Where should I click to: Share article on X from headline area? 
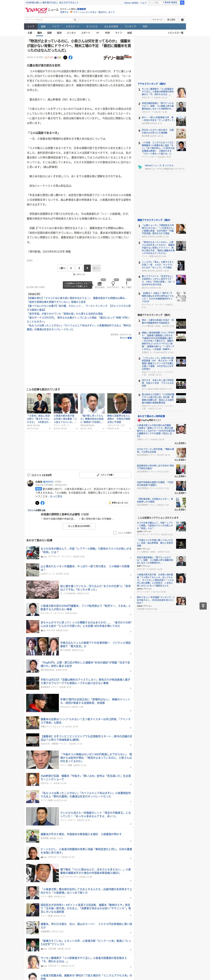(65, 57)
